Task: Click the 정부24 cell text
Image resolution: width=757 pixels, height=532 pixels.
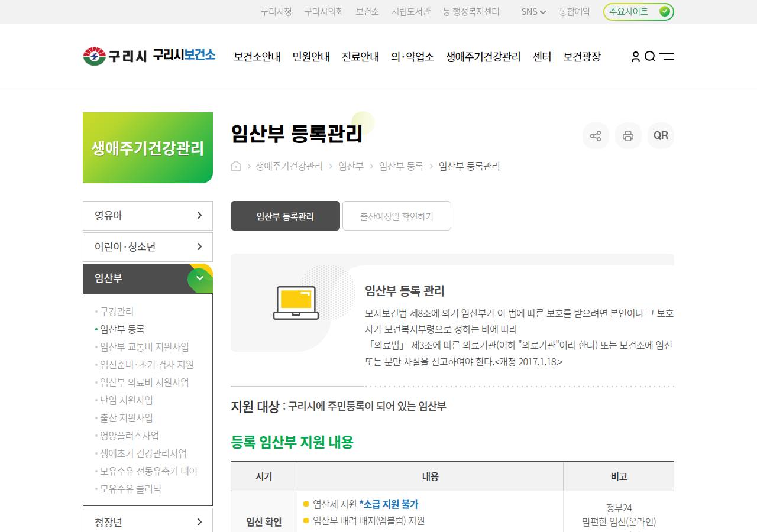Action: (x=619, y=508)
